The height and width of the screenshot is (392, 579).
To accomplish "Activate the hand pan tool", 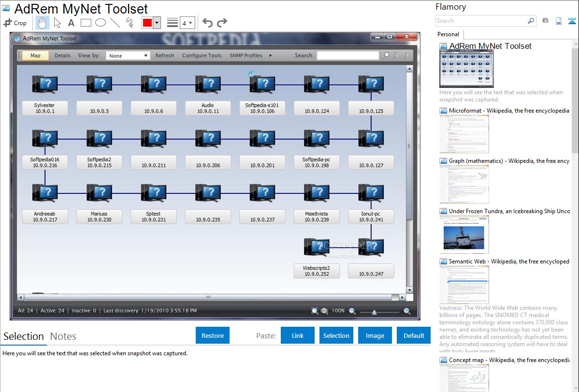I will coord(42,23).
